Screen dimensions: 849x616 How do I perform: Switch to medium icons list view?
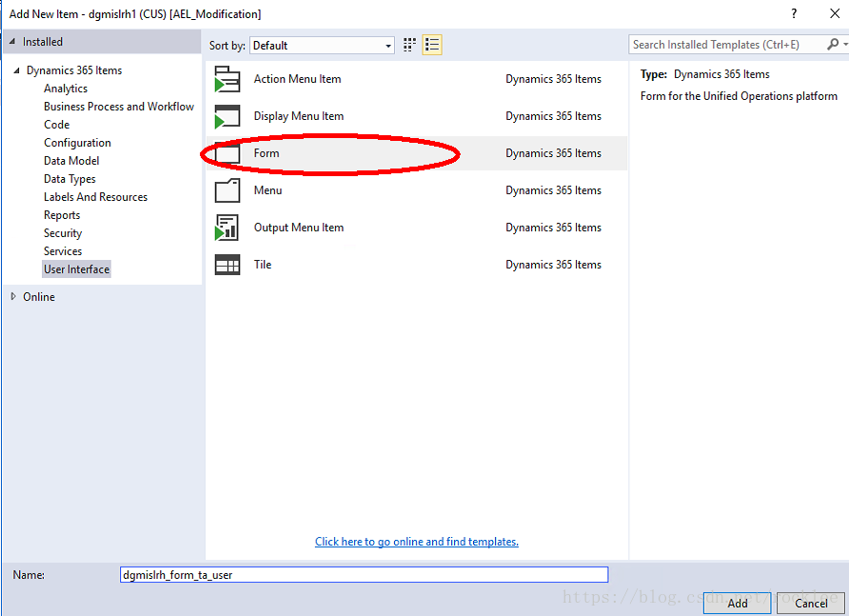(x=432, y=45)
